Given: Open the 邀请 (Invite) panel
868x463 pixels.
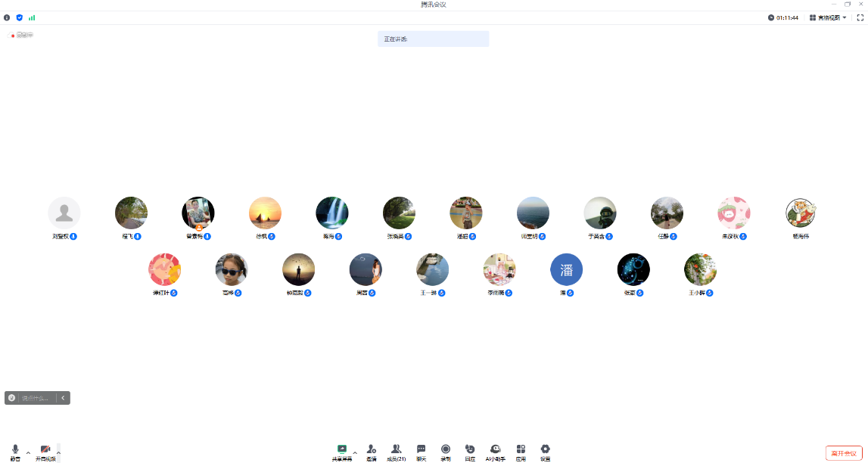Looking at the screenshot, I should (x=371, y=451).
